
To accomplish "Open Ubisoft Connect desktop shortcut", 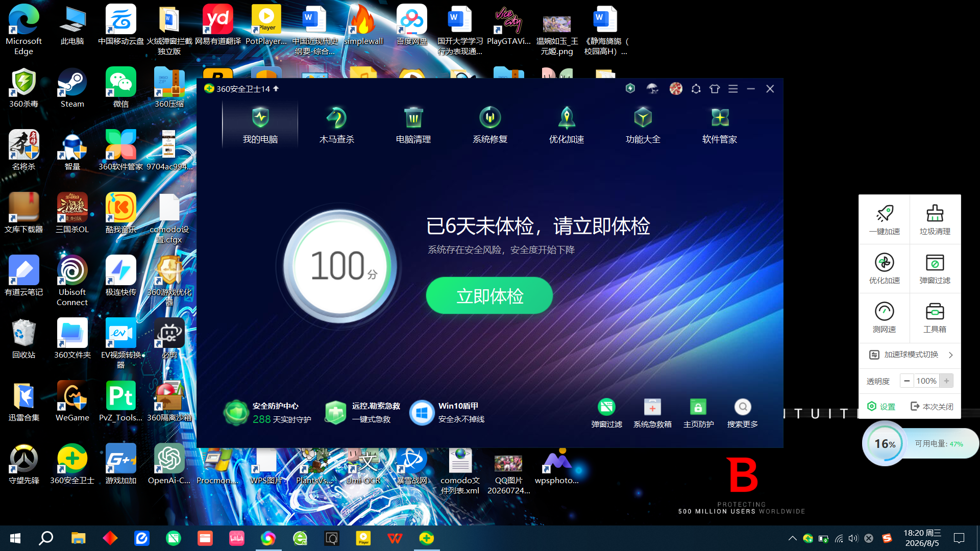I will (x=72, y=281).
